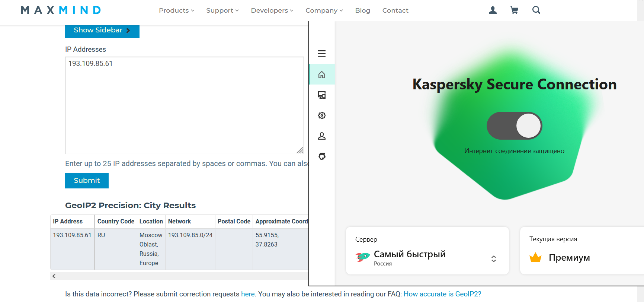Open the MaxMind shopping cart
Image resolution: width=644 pixels, height=302 pixels.
pos(514,10)
